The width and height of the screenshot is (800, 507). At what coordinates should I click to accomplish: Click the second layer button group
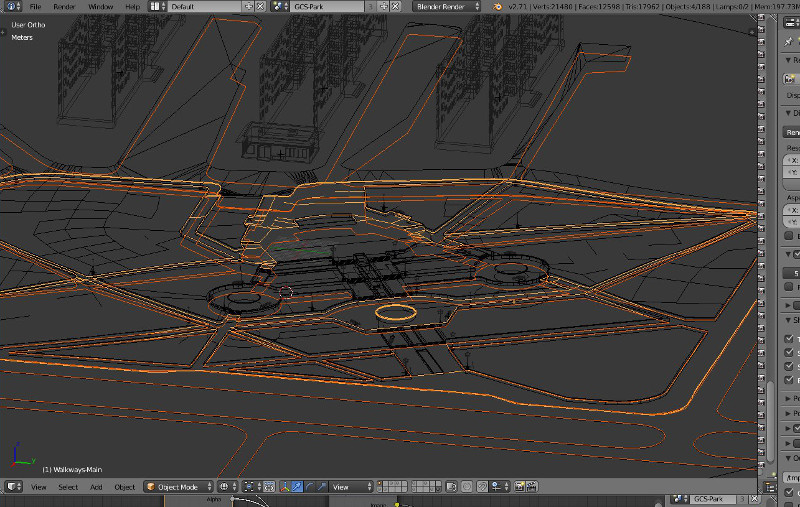point(426,487)
